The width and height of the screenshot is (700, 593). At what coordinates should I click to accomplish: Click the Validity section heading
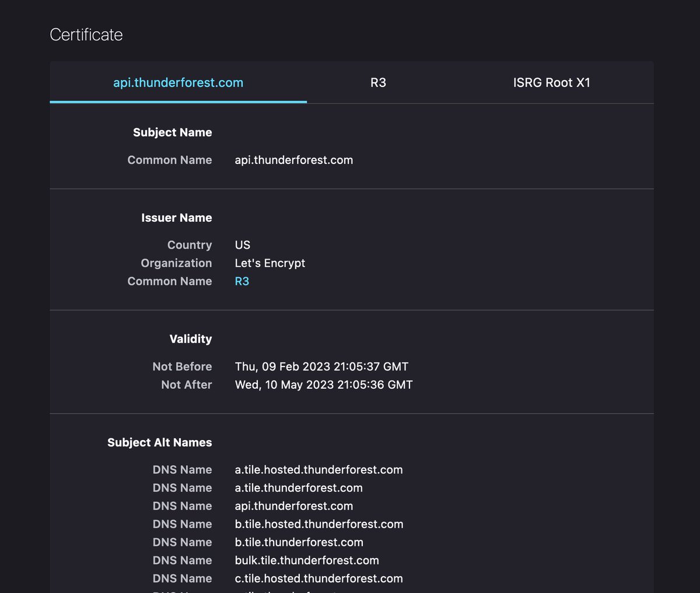[x=190, y=339]
